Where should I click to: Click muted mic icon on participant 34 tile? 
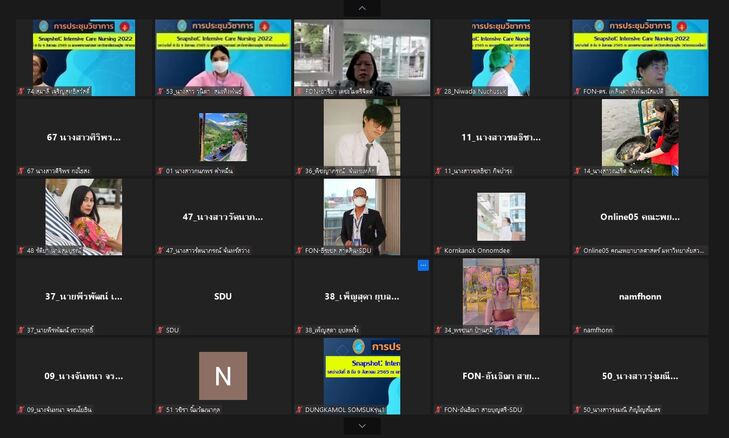tap(438, 330)
